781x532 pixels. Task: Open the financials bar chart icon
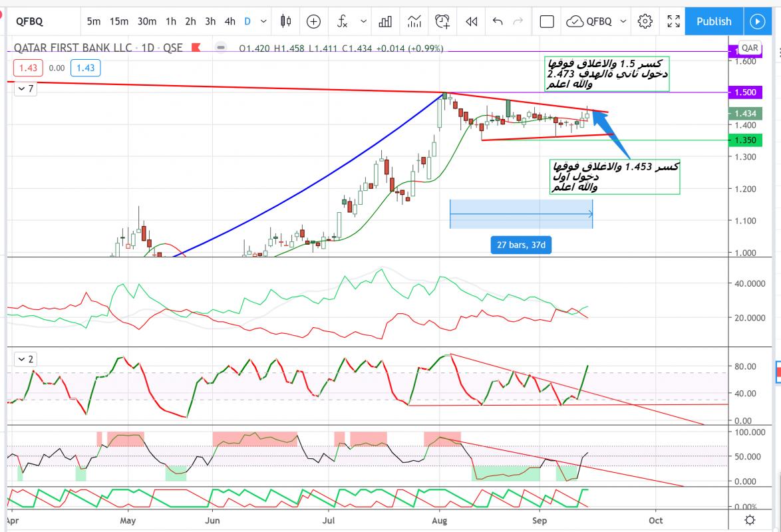click(x=385, y=21)
